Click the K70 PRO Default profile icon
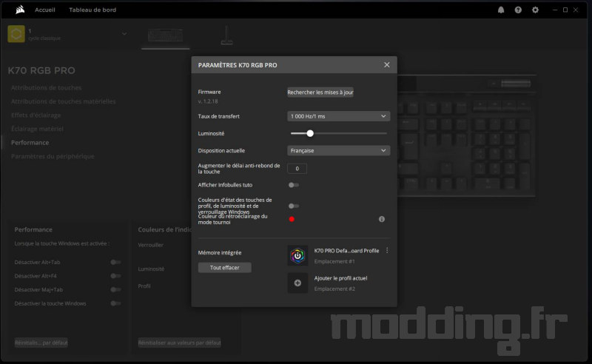Image resolution: width=592 pixels, height=364 pixels. [x=297, y=256]
